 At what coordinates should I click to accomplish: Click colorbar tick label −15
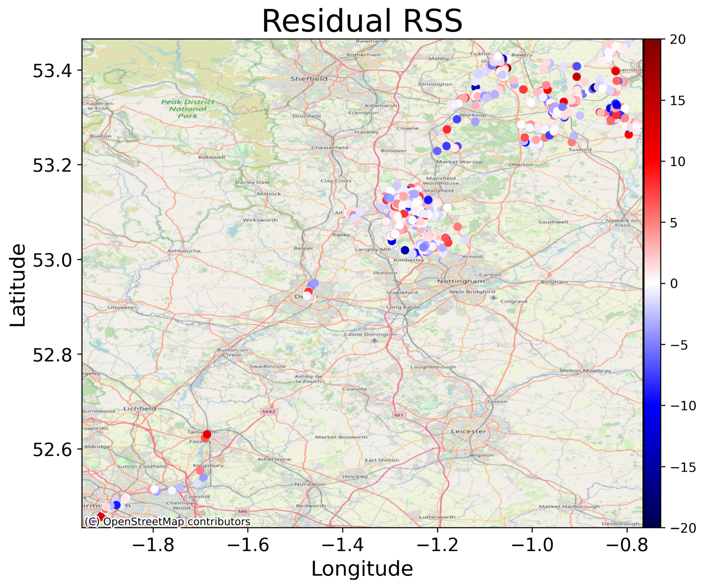point(683,467)
